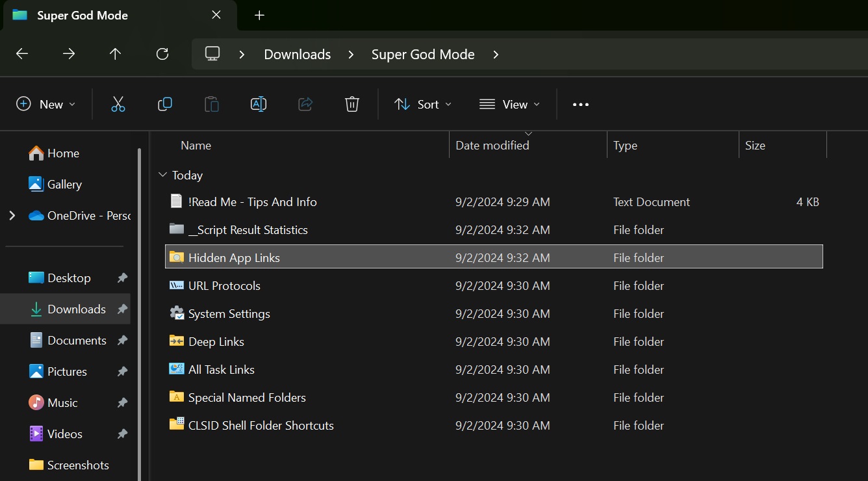This screenshot has width=868, height=481.
Task: Go up one folder level arrow
Action: pos(116,54)
